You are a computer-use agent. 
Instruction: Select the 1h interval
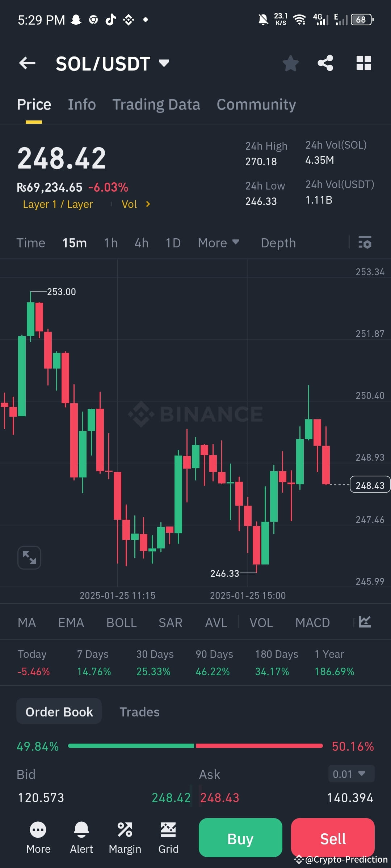[x=111, y=243]
